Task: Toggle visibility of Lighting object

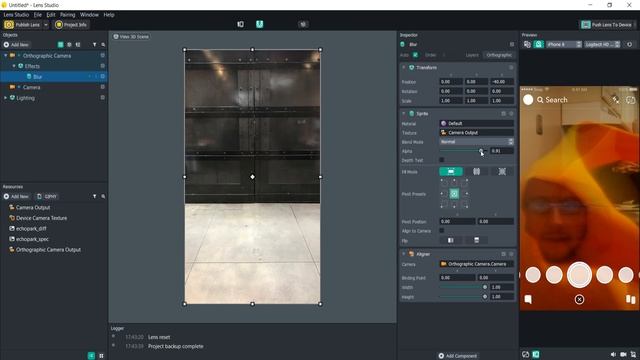Action: click(102, 98)
